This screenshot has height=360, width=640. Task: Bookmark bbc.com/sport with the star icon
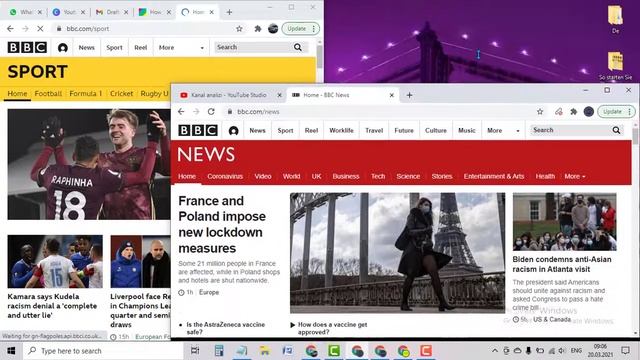pyautogui.click(x=239, y=29)
